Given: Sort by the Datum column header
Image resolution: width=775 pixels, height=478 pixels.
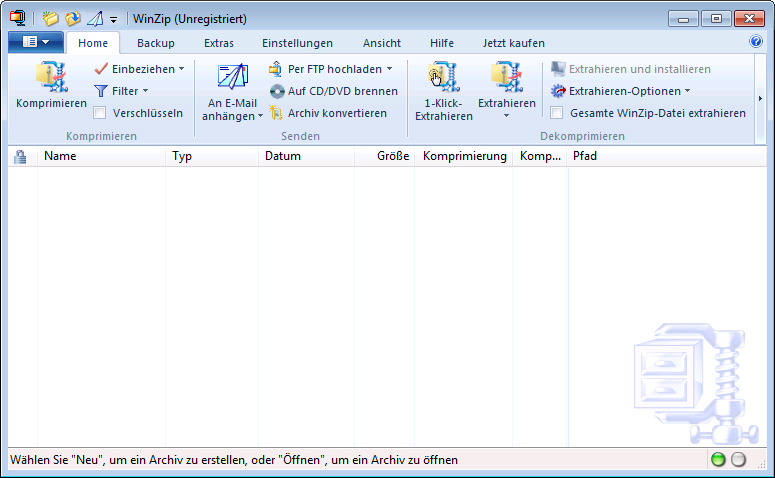Looking at the screenshot, I should (x=306, y=156).
